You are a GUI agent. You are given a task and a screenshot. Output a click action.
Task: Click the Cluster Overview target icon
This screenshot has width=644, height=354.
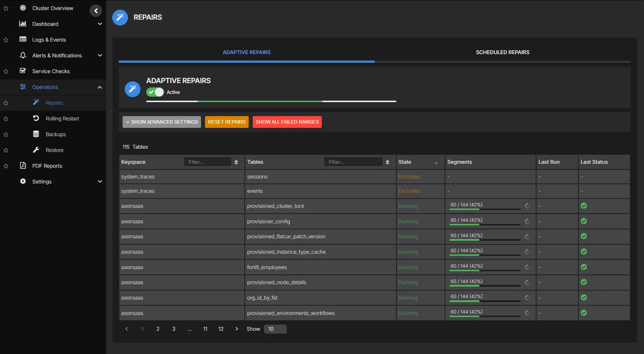tap(23, 8)
